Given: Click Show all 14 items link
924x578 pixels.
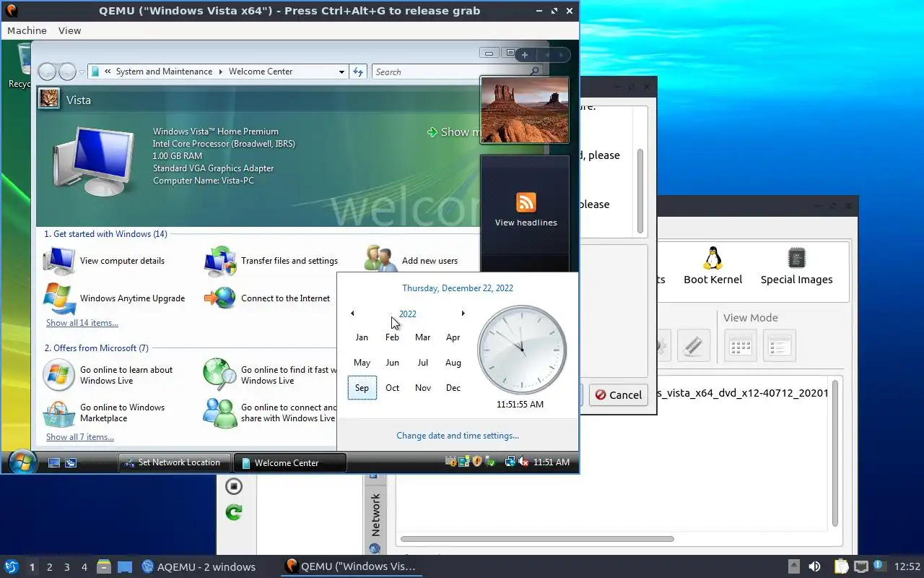Looking at the screenshot, I should (x=82, y=323).
